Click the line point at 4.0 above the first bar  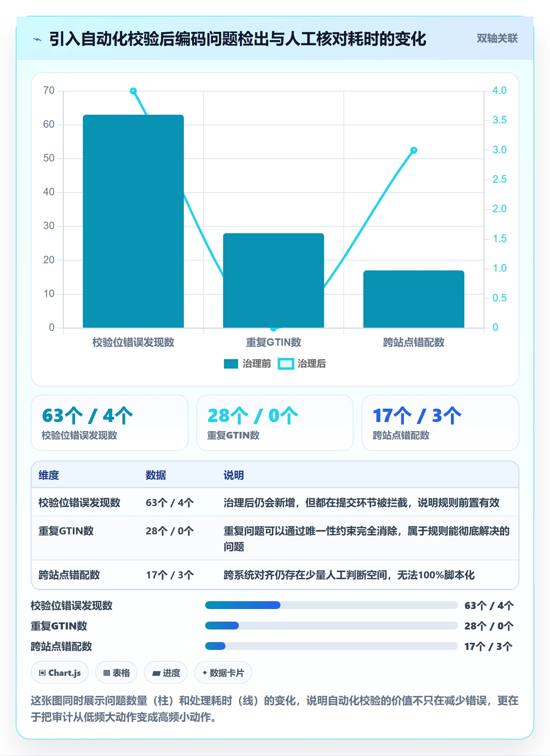133,91
